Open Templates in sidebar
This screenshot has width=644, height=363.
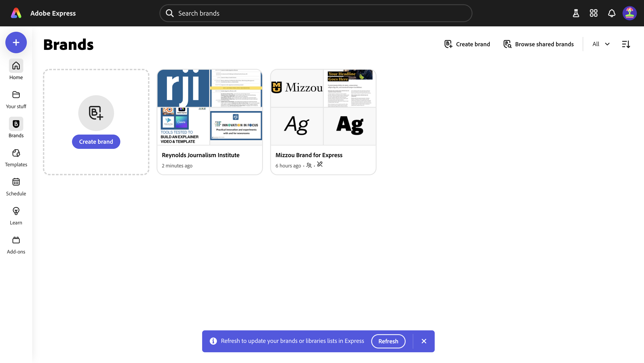point(16,157)
